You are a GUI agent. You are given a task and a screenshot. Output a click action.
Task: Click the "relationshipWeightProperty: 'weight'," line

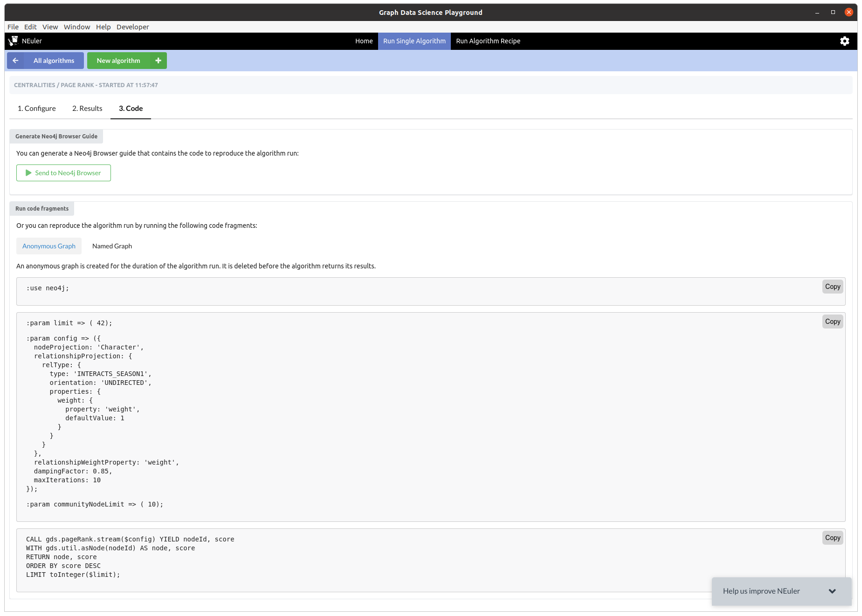click(106, 463)
